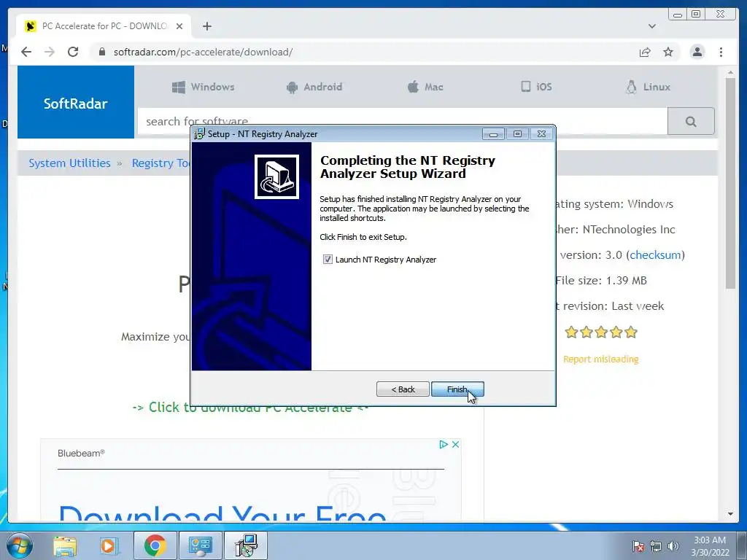Open the Linux category menu item
This screenshot has width=747, height=560.
(648, 87)
